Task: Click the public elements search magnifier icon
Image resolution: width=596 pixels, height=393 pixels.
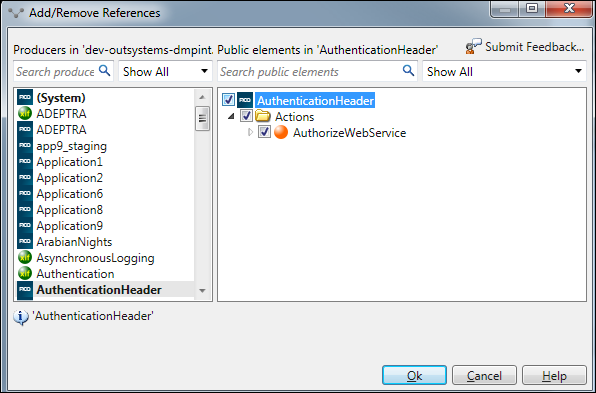Action: click(x=408, y=70)
